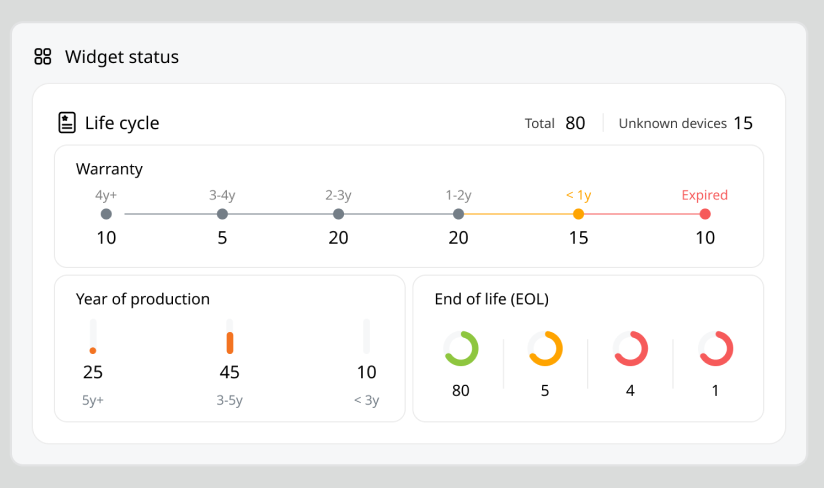Viewport: 824px width, 488px height.
Task: Click the 5y+ production year bar
Action: click(93, 337)
